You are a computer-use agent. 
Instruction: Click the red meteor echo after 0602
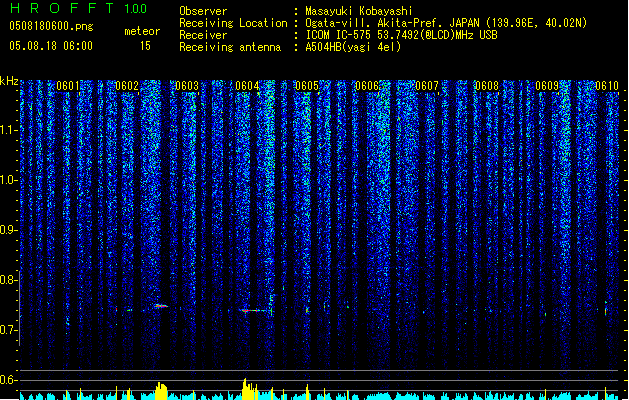point(160,306)
